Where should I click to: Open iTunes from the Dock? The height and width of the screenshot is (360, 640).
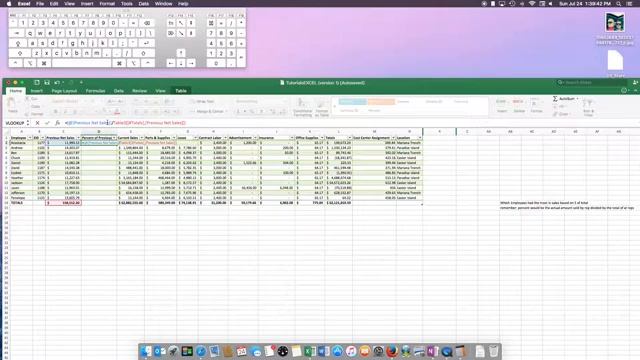tap(351, 351)
